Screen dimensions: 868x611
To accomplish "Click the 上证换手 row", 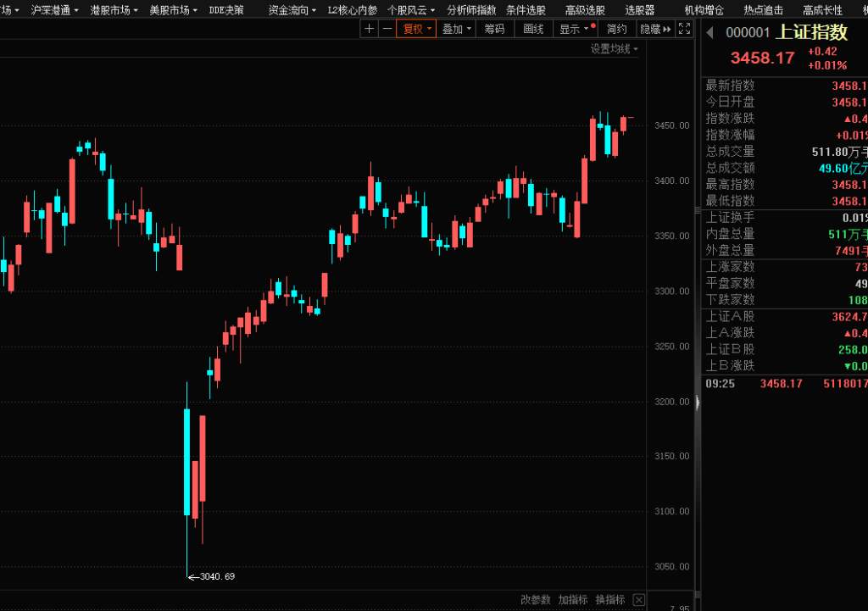I will pos(784,218).
